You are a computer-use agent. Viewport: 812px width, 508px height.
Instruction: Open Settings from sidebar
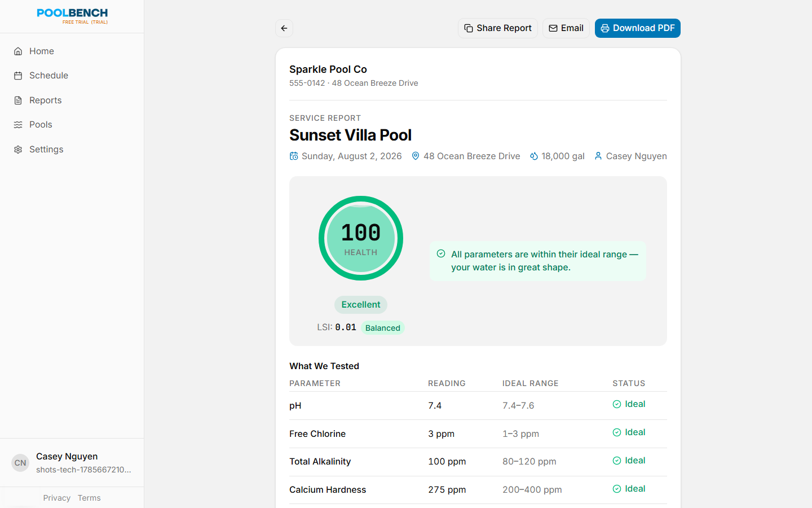coord(72,150)
